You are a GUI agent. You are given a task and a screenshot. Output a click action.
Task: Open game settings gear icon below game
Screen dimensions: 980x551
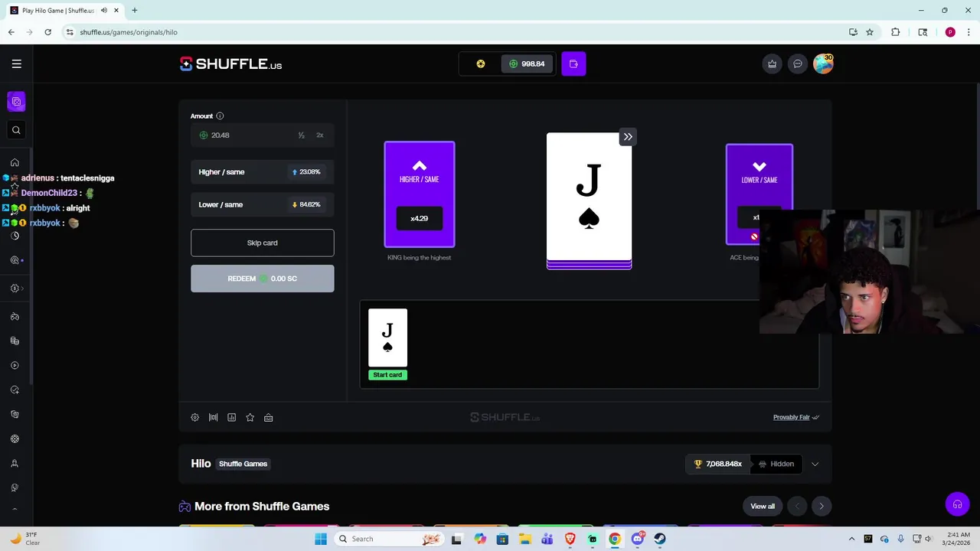[x=195, y=418]
